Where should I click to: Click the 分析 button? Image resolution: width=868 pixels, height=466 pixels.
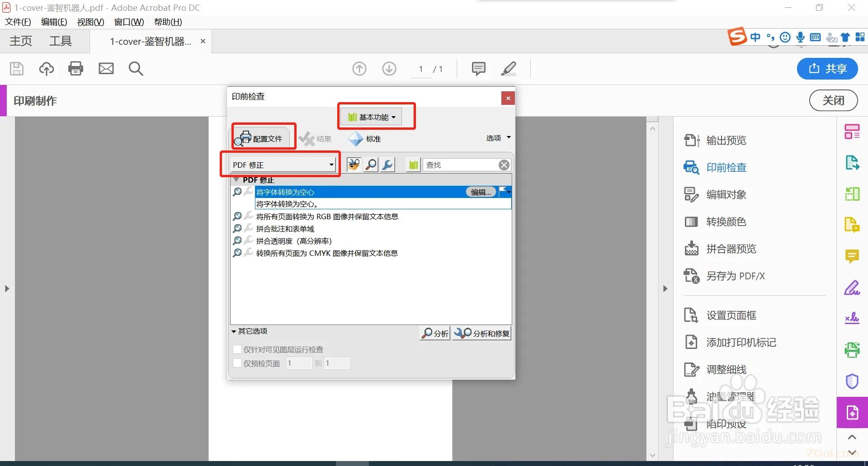click(435, 334)
